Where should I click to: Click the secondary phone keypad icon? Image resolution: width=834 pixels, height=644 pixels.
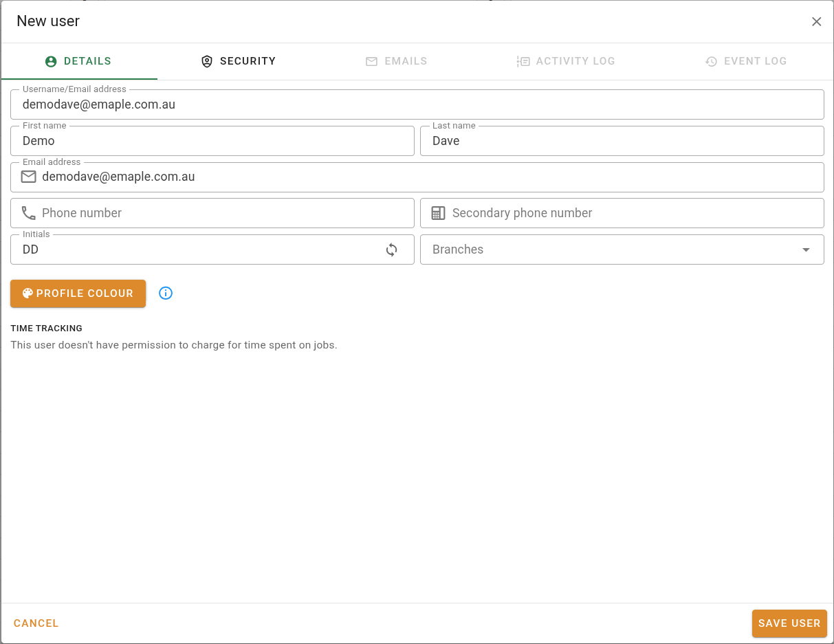click(x=438, y=213)
